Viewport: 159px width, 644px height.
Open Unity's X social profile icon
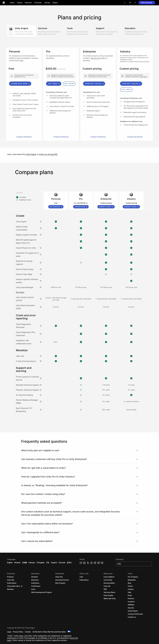click(x=88, y=563)
